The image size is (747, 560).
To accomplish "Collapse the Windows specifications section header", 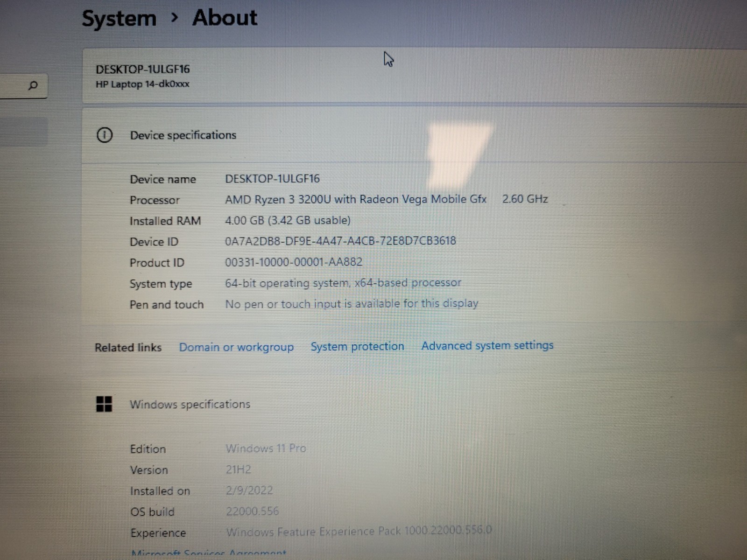I will point(415,404).
